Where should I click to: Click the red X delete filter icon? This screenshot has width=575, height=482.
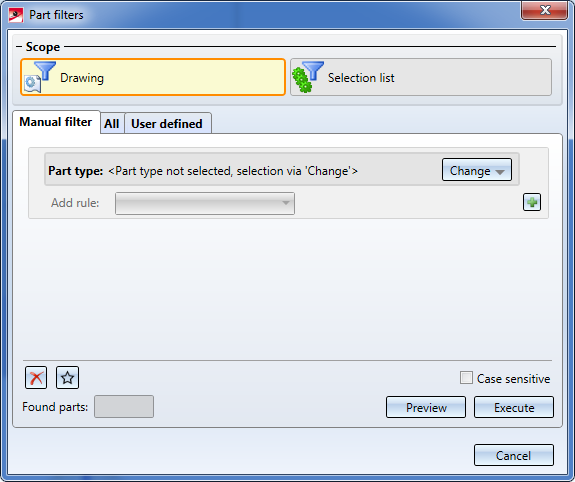(36, 377)
